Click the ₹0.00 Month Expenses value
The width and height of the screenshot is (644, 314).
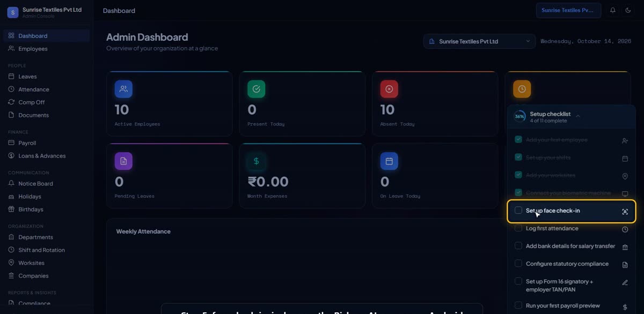click(268, 182)
